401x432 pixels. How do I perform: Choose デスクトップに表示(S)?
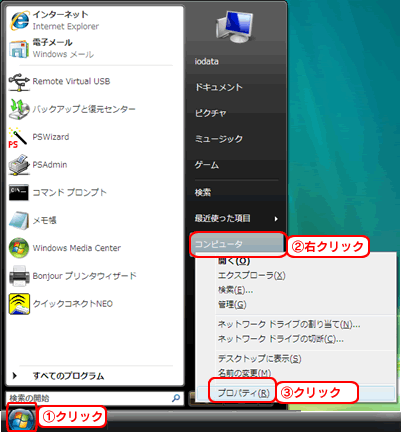coord(260,358)
